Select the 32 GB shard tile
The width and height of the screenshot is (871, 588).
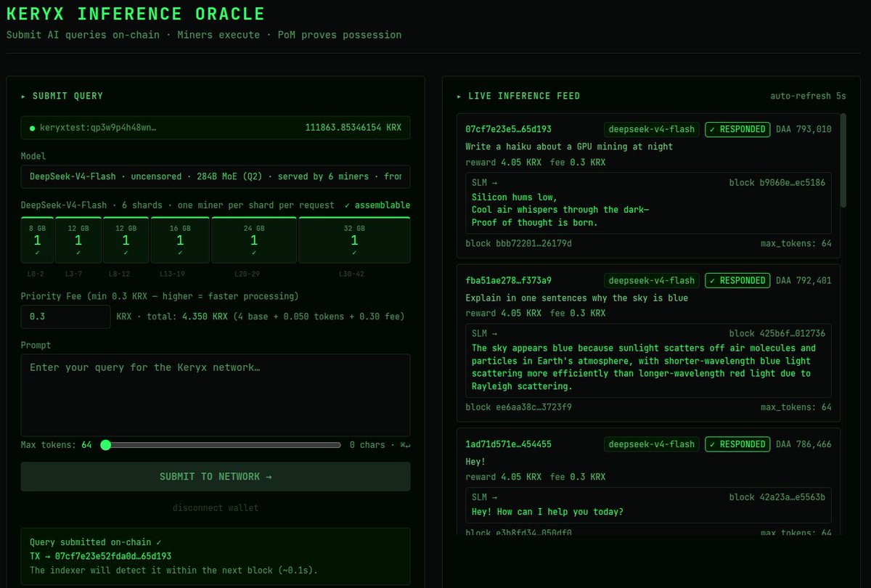354,240
